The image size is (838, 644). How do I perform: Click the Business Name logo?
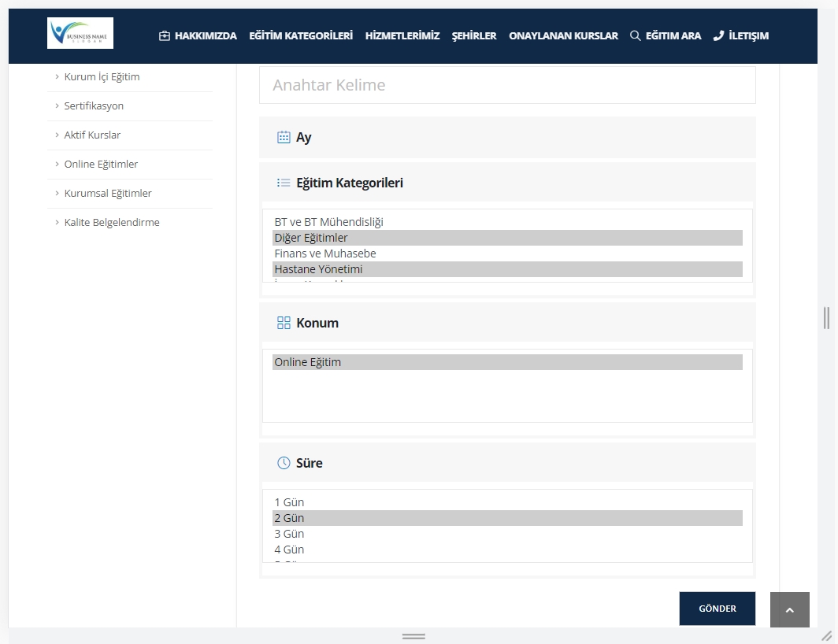[80, 33]
